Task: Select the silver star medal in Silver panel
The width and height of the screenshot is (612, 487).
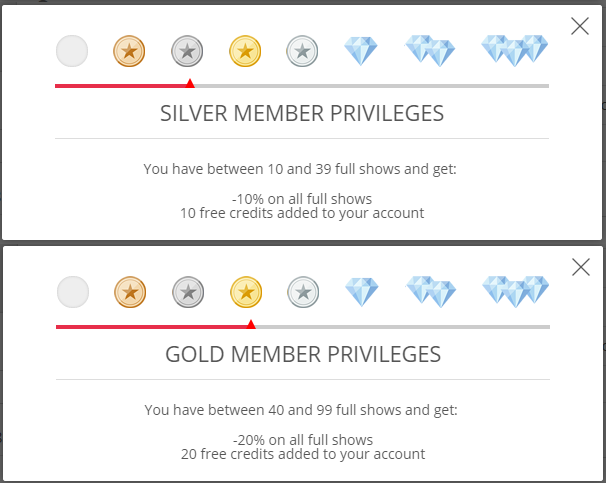Action: [x=187, y=51]
